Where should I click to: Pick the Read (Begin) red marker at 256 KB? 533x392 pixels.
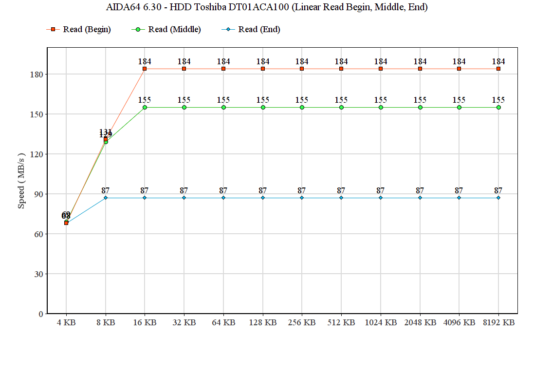[302, 69]
